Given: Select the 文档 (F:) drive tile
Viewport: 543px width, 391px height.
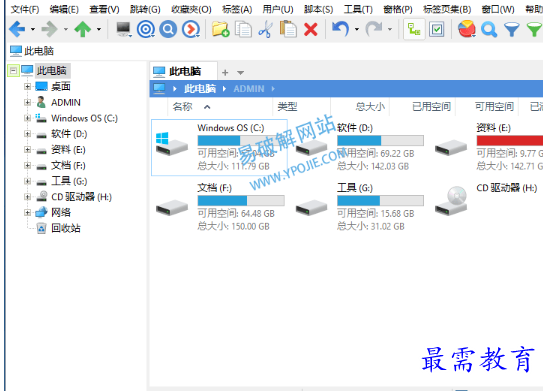Looking at the screenshot, I should point(219,207).
